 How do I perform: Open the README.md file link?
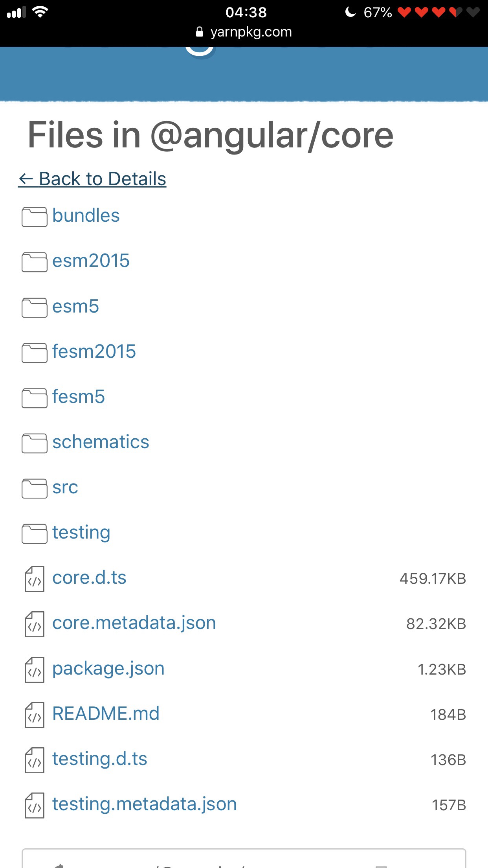click(x=106, y=714)
